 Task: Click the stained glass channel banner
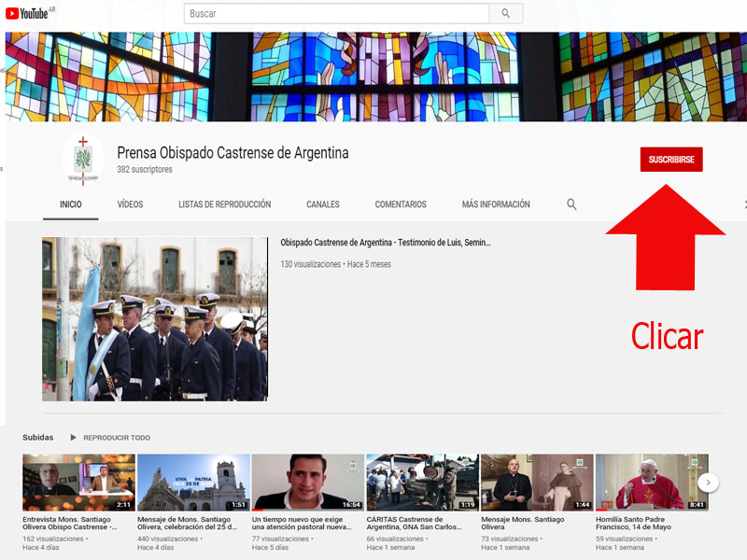pyautogui.click(x=376, y=77)
